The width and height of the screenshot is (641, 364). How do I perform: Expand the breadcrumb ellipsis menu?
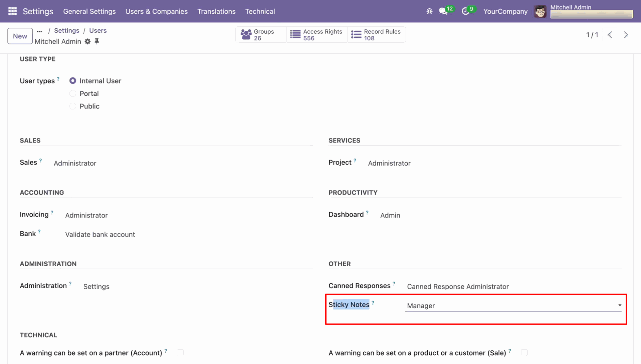pyautogui.click(x=39, y=31)
